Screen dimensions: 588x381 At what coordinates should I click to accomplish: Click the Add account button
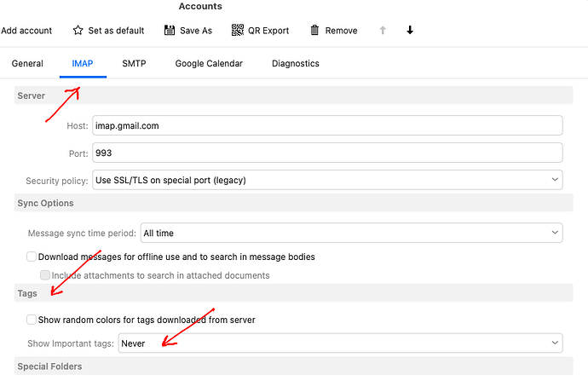(26, 31)
